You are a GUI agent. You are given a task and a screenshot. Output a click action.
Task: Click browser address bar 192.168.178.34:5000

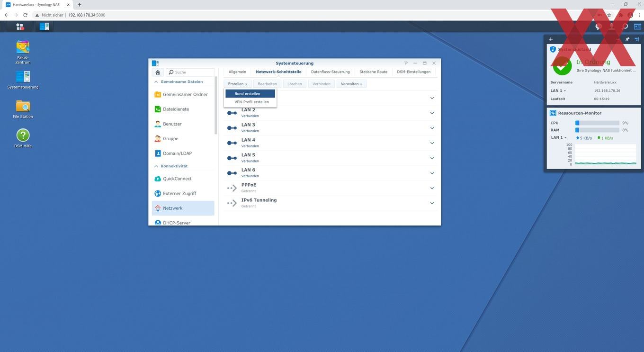(87, 15)
